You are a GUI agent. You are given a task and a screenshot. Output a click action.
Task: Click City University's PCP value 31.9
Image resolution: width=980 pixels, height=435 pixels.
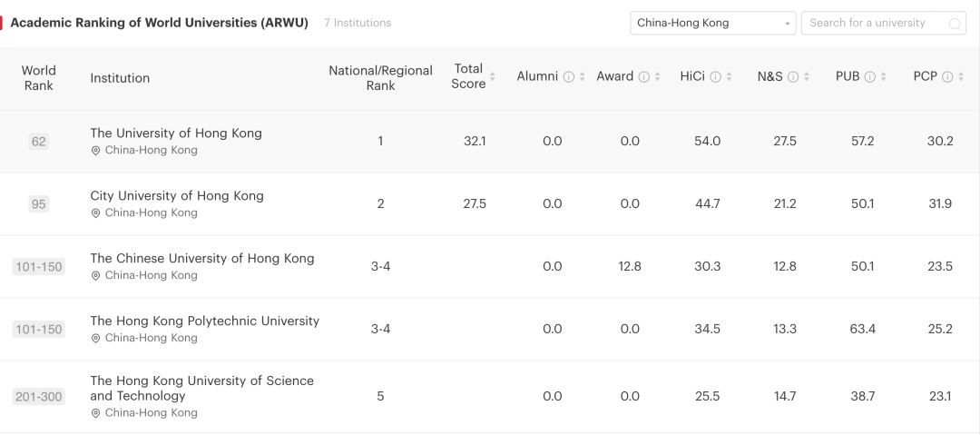point(940,204)
